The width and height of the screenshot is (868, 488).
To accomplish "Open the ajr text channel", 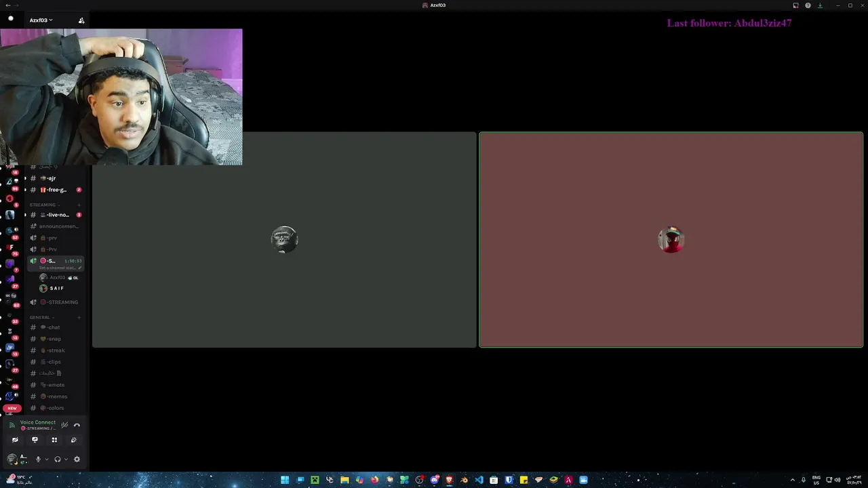I will 54,178.
